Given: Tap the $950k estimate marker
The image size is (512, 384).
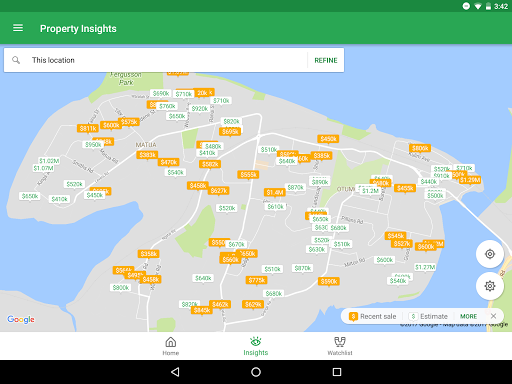Looking at the screenshot, I should click(93, 145).
